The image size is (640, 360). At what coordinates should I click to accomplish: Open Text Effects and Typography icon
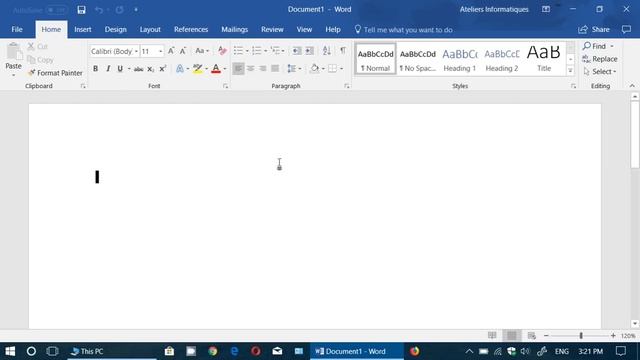180,69
